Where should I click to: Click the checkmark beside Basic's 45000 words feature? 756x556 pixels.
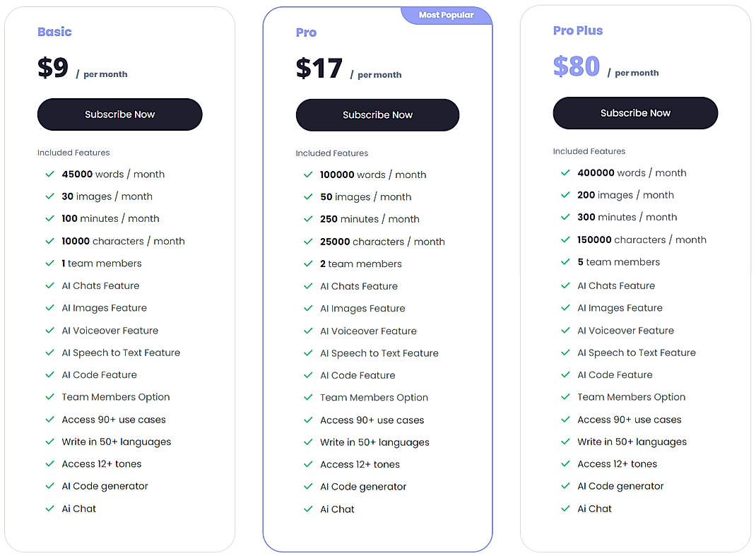pyautogui.click(x=49, y=174)
